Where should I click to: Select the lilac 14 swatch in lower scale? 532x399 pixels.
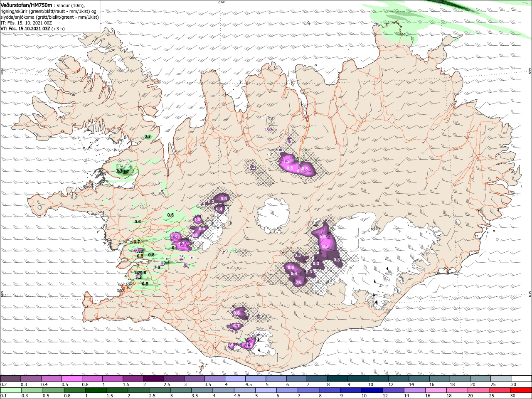(x=415, y=390)
